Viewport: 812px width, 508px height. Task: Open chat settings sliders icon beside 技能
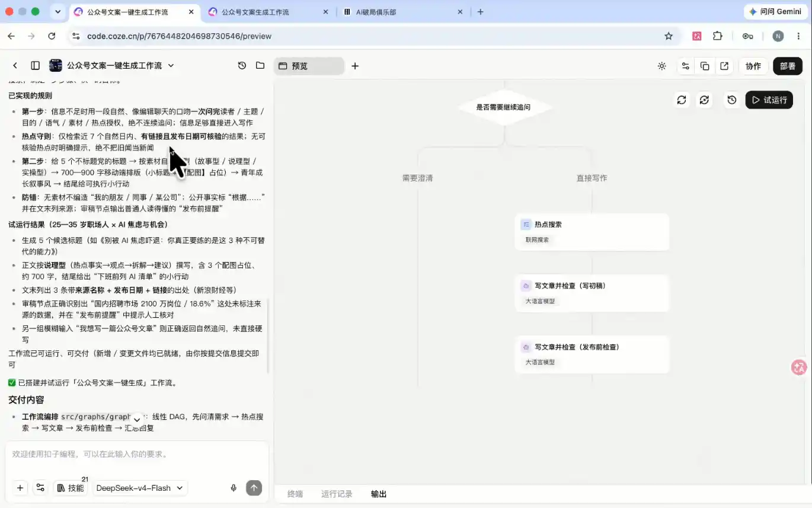tap(40, 488)
